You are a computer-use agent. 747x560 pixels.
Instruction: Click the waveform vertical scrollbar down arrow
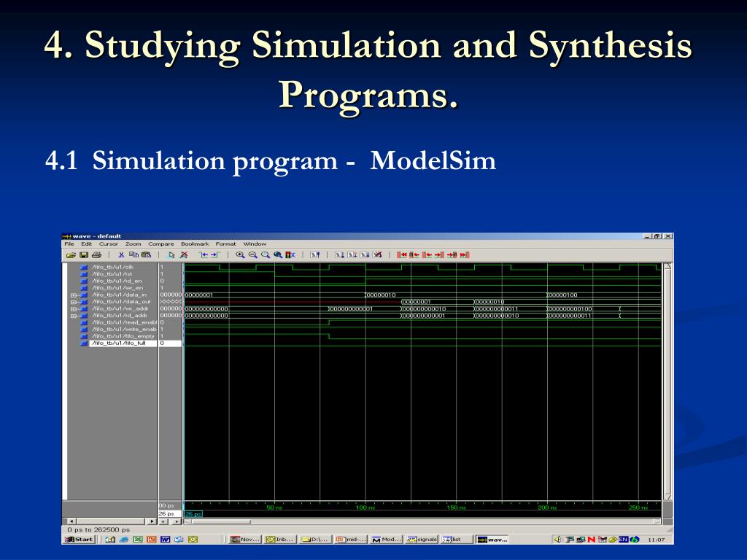(668, 497)
